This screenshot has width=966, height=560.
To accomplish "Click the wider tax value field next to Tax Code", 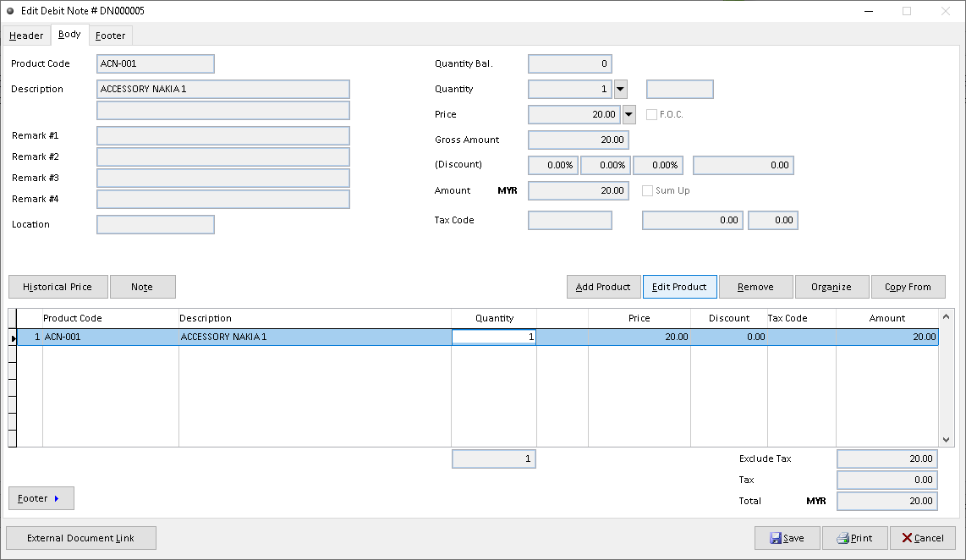I will (x=693, y=220).
